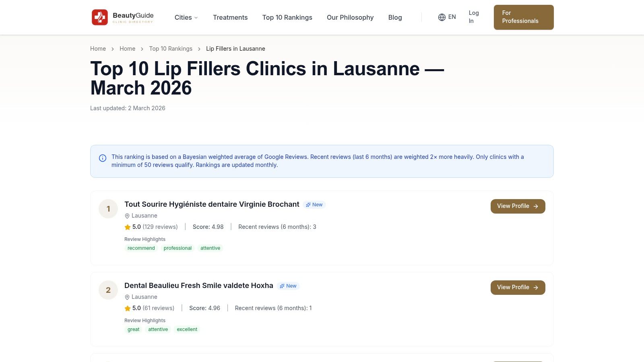Click second Home breadcrumb link
Screen dimensions: 644x362
128,49
